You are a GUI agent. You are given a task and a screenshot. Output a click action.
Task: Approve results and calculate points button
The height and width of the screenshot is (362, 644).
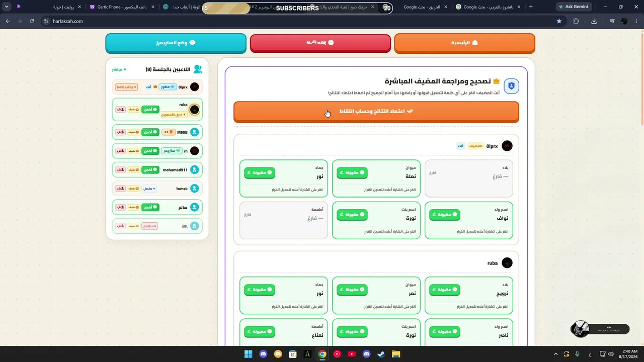(376, 111)
